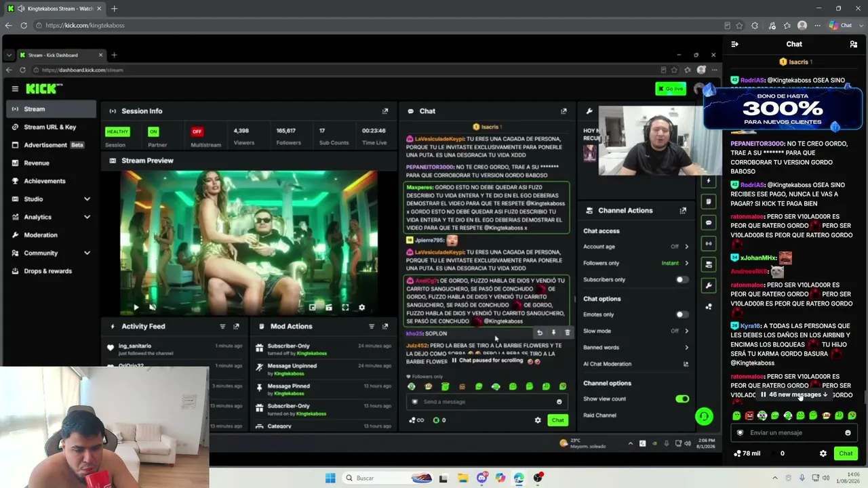Send message with the right-panel Chat button
Screen dimensions: 868x488
pyautogui.click(x=846, y=453)
